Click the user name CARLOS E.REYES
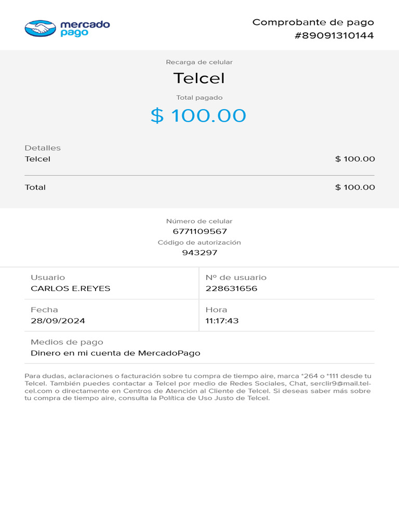 [x=71, y=288]
